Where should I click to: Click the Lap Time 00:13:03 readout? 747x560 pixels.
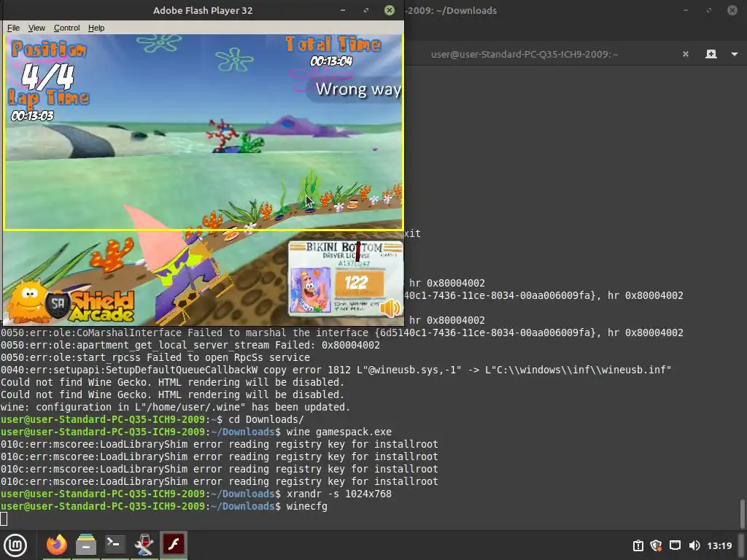[32, 116]
